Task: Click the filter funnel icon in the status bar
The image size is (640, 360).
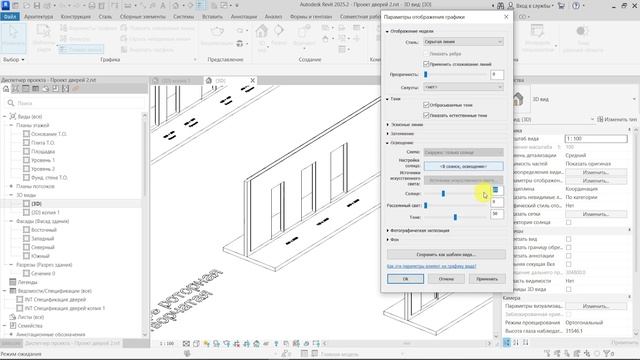Action: (607, 353)
